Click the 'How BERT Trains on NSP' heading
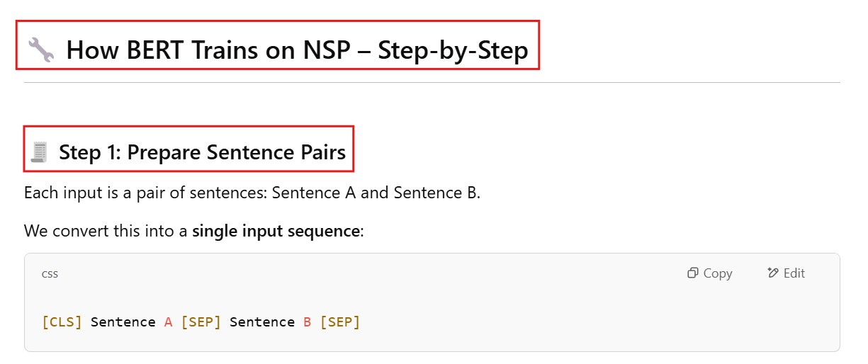The height and width of the screenshot is (364, 868). click(213, 50)
